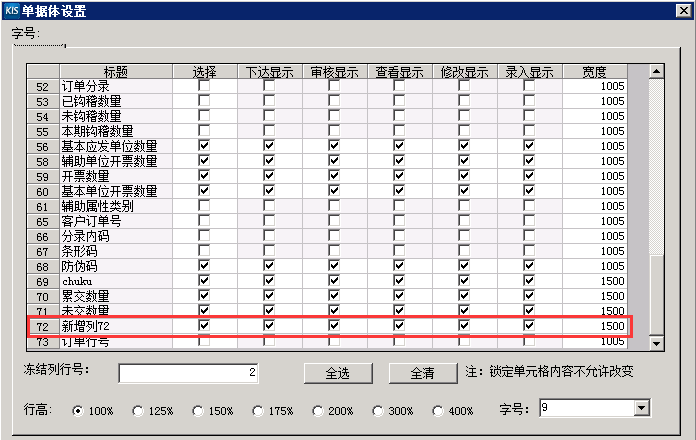This screenshot has height=440, width=696.
Task: Disable 下达显示 for chuku row
Action: point(269,281)
